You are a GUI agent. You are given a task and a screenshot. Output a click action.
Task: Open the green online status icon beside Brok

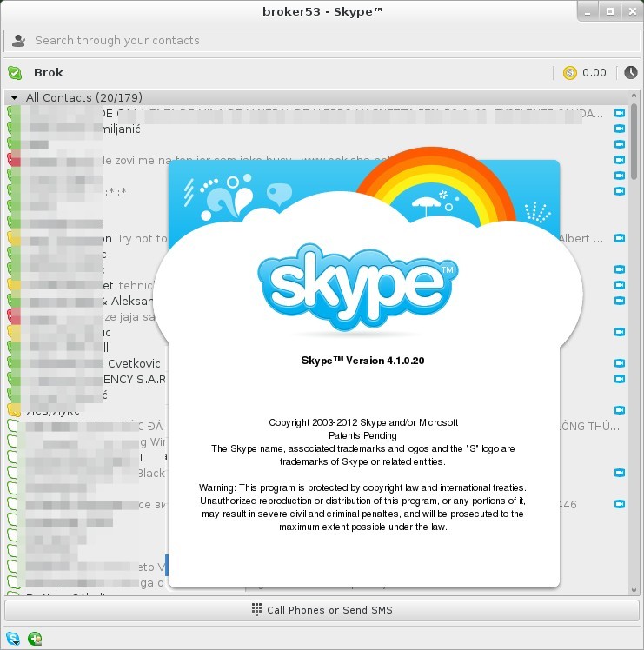click(x=15, y=73)
